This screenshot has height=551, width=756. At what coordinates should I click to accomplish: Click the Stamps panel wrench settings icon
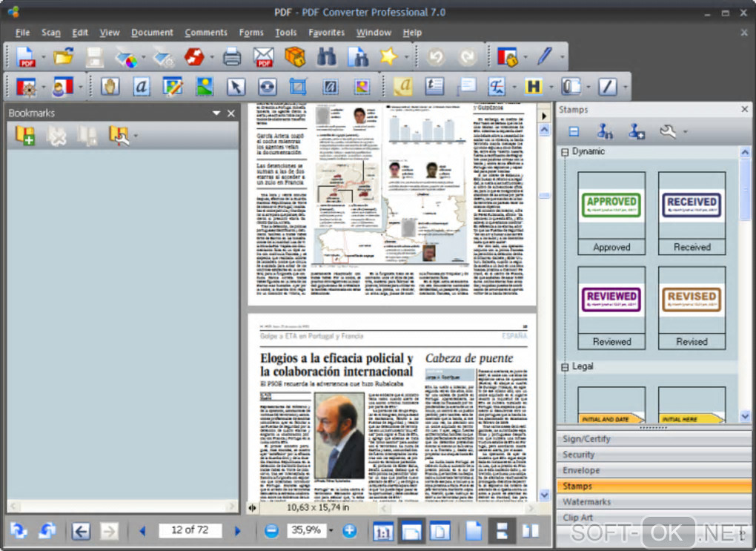[x=669, y=131]
